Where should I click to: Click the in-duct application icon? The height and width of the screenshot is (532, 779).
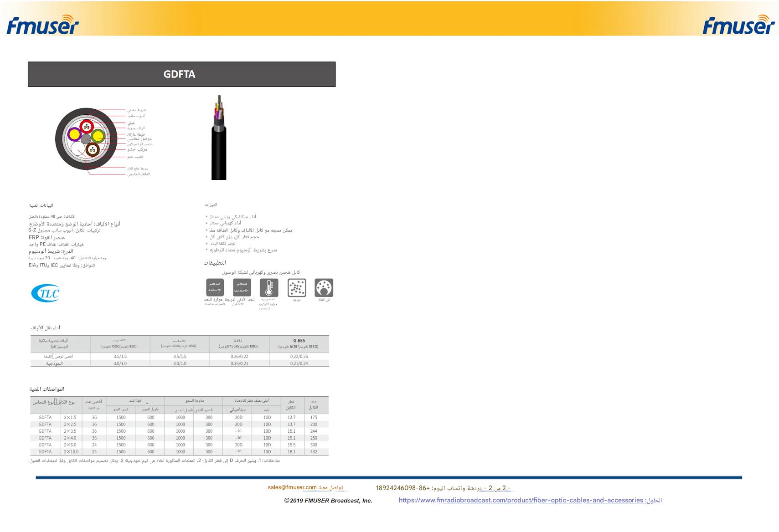pos(324,287)
